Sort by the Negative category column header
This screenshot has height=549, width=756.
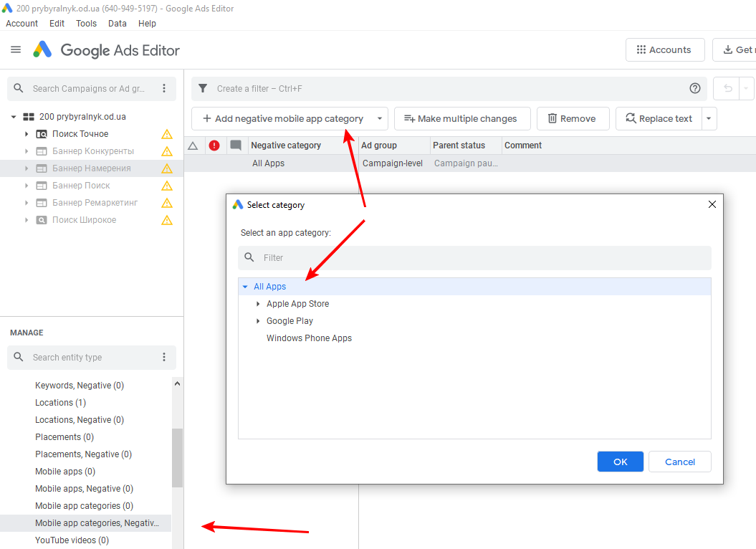303,145
